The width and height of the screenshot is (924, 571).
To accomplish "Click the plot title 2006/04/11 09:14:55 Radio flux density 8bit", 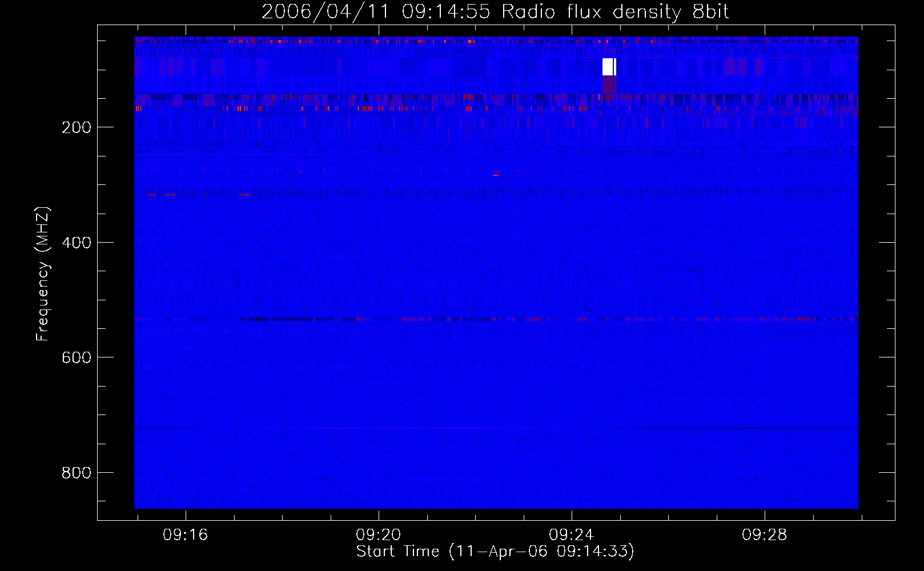I will pos(495,12).
